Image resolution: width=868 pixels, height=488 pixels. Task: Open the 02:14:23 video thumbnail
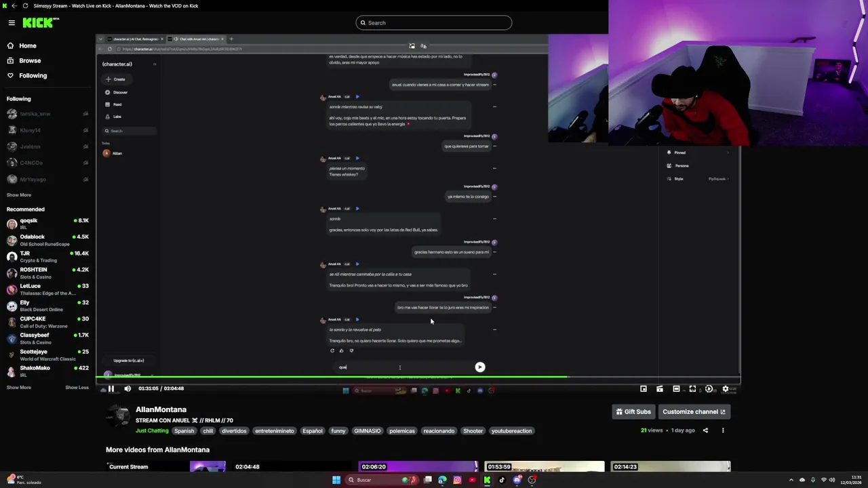pos(670,466)
